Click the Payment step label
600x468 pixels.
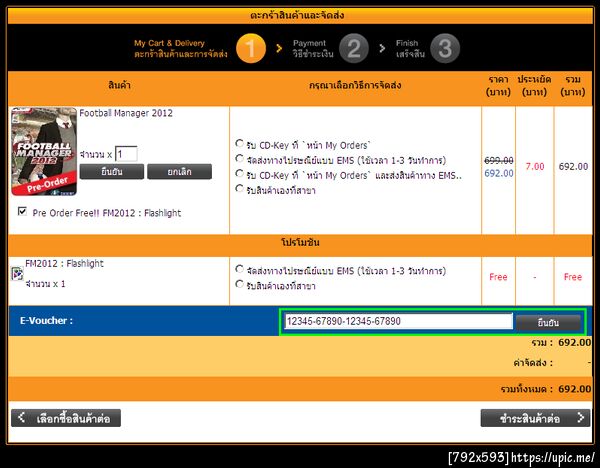[x=313, y=48]
